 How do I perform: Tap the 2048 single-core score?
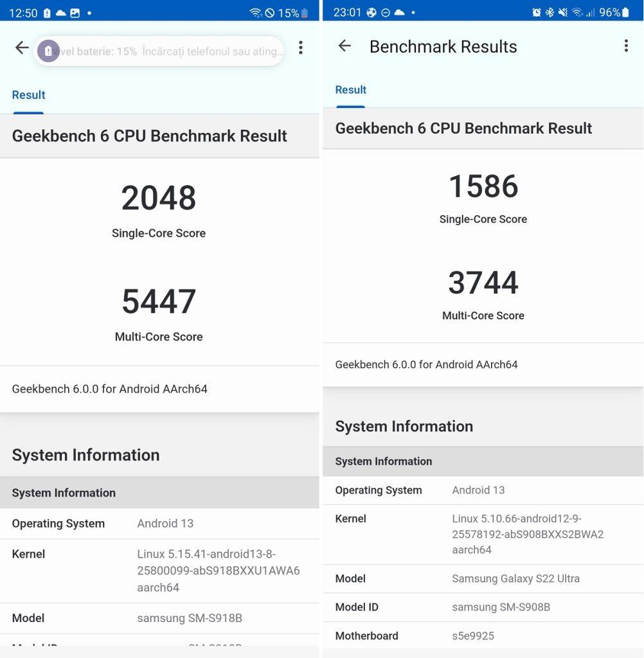tap(159, 198)
